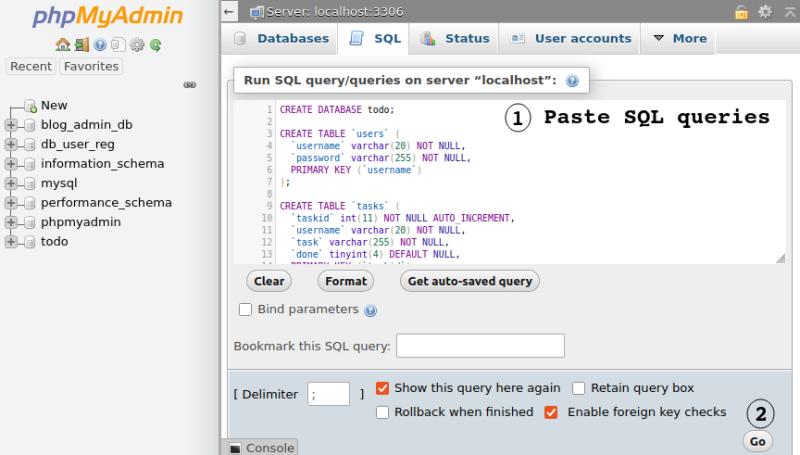This screenshot has width=800, height=455.
Task: Click the phpmyadmin database icon
Action: (30, 222)
